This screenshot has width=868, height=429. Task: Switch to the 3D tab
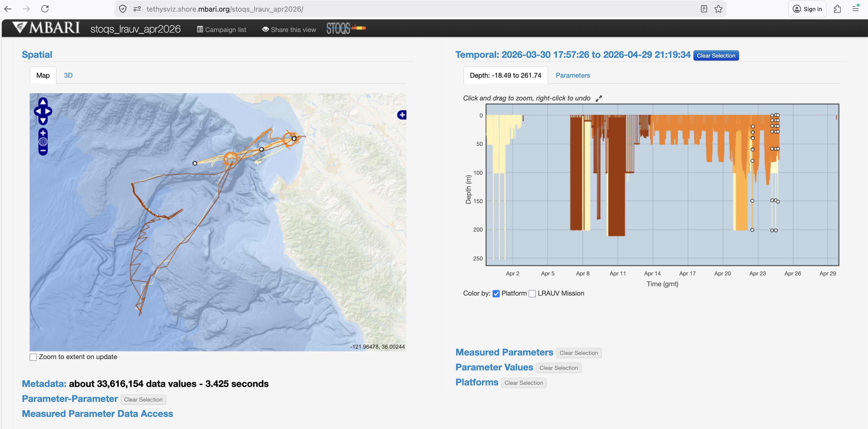(68, 76)
